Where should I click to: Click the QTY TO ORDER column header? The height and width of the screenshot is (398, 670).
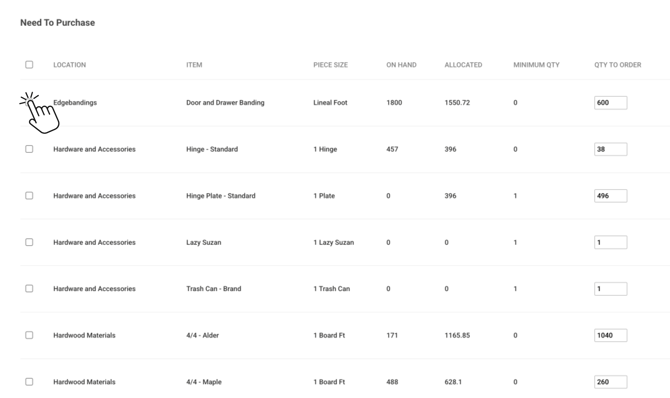pyautogui.click(x=617, y=65)
